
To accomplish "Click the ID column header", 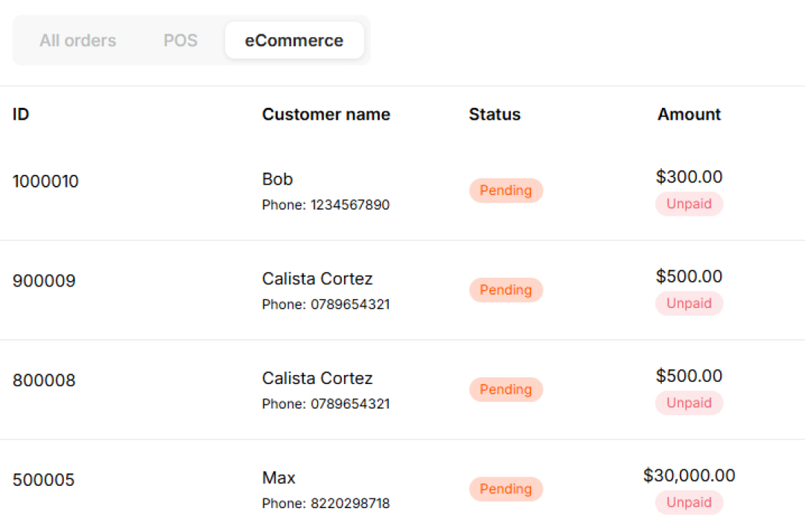I will coord(21,114).
